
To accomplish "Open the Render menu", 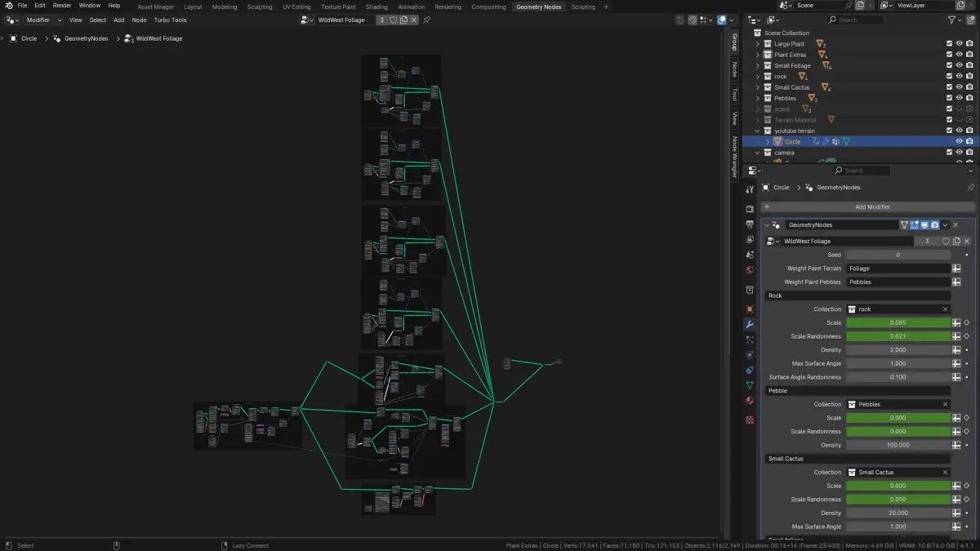I will [x=62, y=6].
